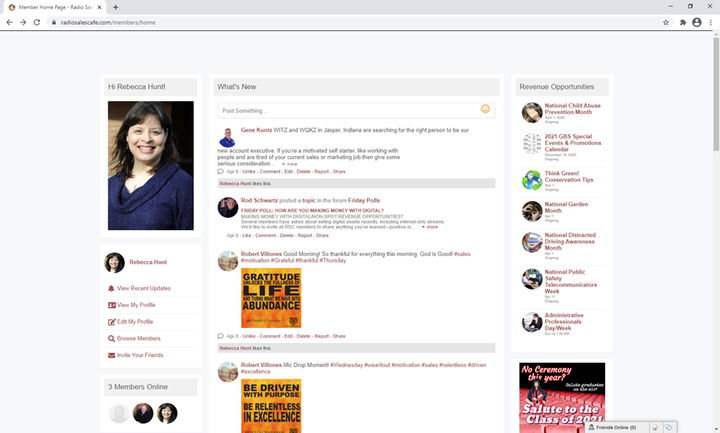The height and width of the screenshot is (433, 720).
Task: Open the Be Driven With Purpose image
Action: [271, 406]
